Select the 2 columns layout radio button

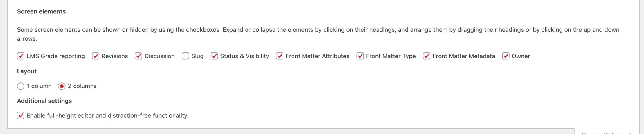pyautogui.click(x=62, y=86)
